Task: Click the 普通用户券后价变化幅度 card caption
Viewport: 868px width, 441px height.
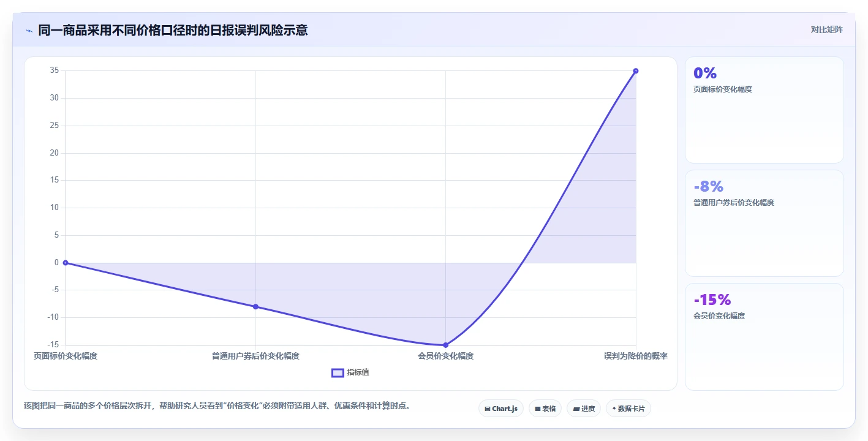Action: 734,203
